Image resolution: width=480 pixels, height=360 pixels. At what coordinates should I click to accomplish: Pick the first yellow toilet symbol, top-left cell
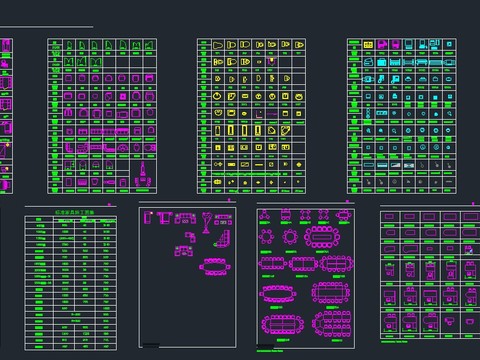pos(218,45)
